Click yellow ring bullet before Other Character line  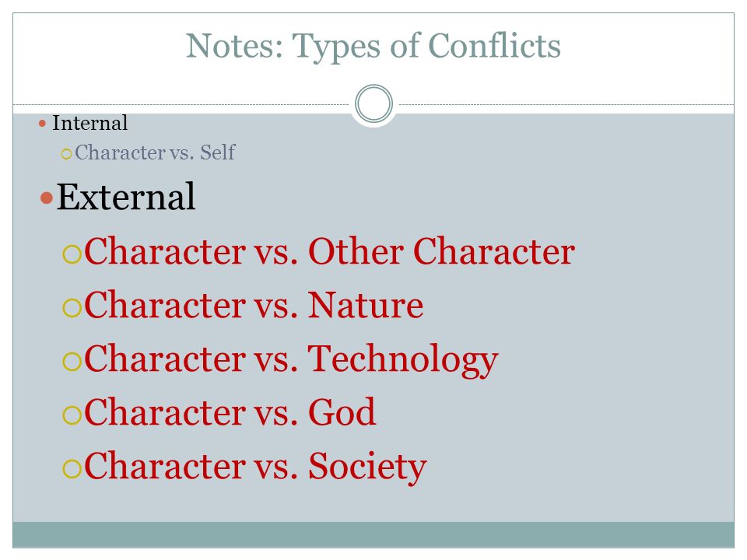click(x=72, y=254)
